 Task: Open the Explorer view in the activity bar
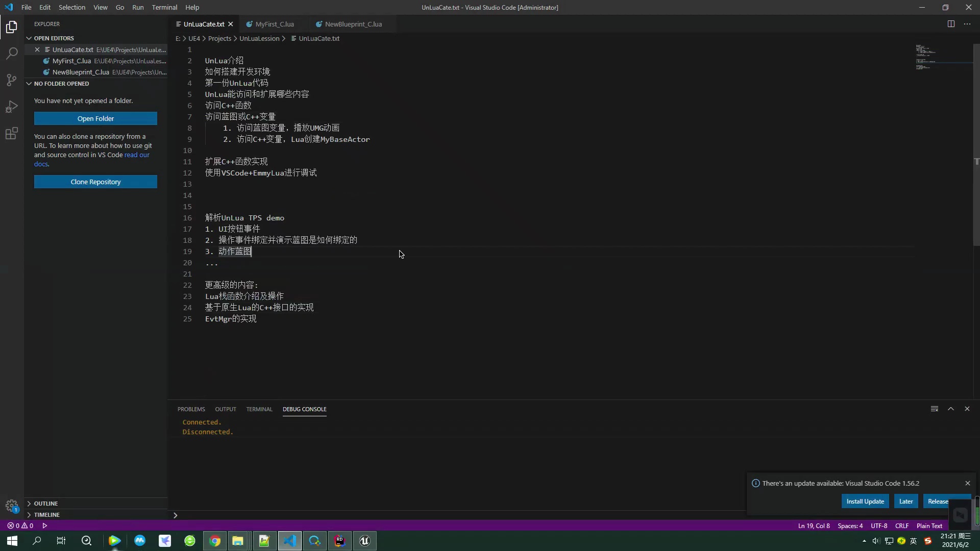click(11, 27)
